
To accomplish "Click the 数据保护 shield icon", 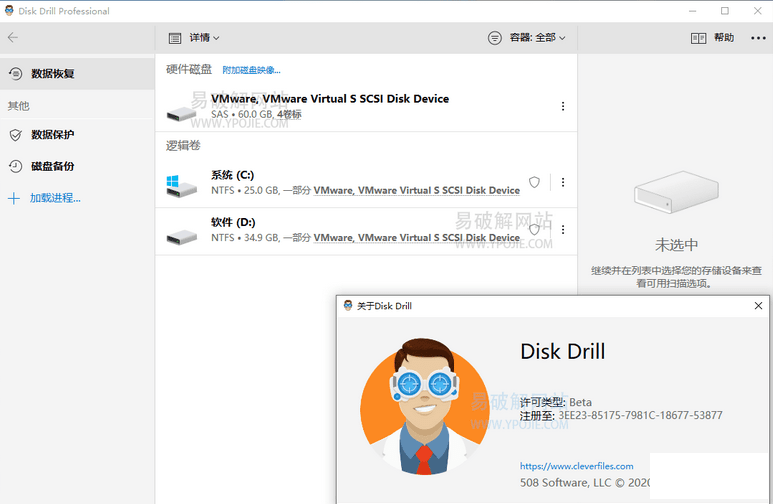I will (16, 135).
